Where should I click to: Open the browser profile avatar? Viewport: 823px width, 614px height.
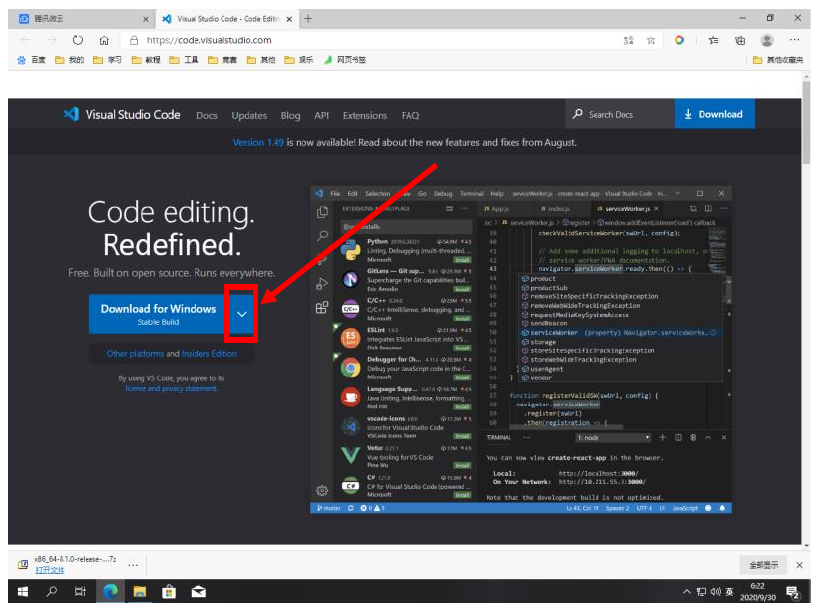pyautogui.click(x=767, y=40)
